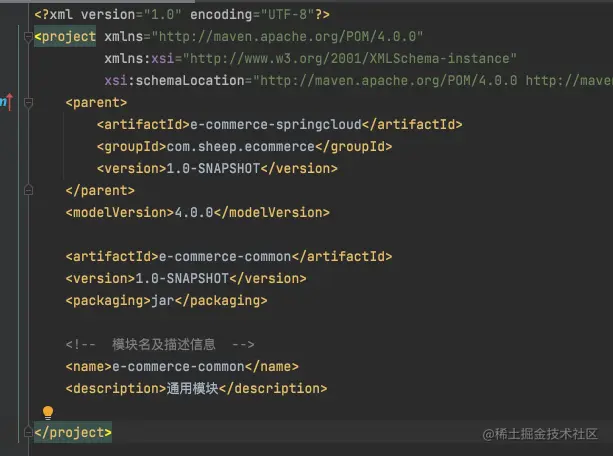Click the modelVersion 4.0.0 line

(197, 213)
